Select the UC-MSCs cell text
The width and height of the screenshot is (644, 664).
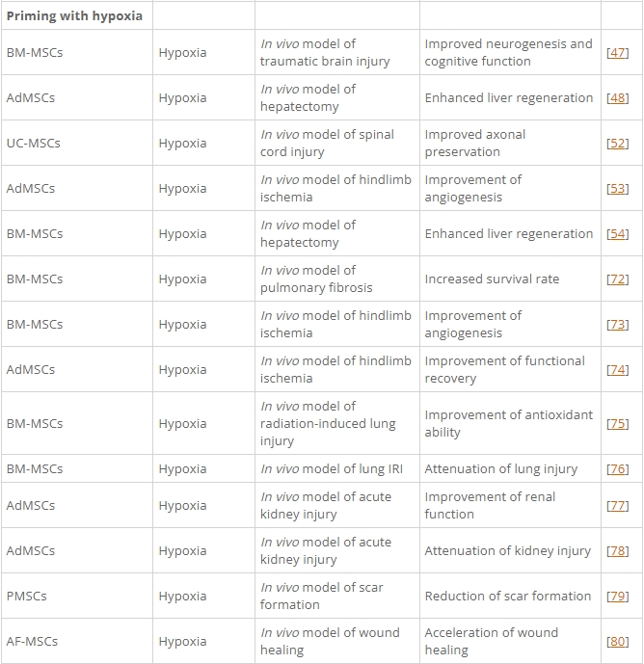pos(33,143)
